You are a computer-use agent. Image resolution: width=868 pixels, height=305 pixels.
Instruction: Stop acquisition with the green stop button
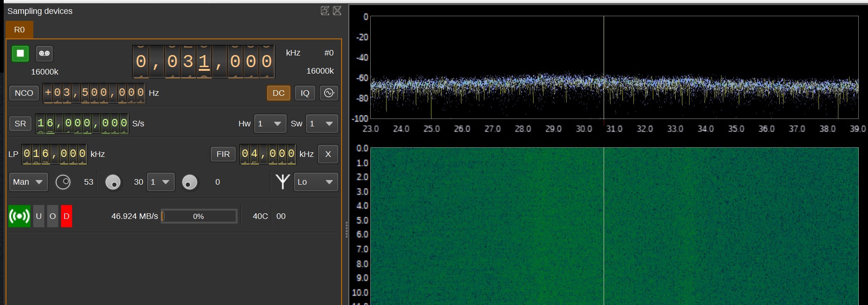coord(20,53)
